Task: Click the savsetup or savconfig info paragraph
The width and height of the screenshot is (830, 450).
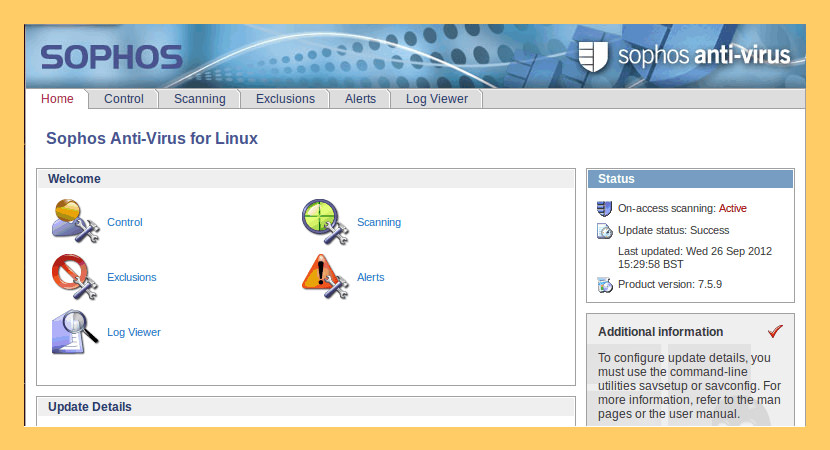Action: coord(690,386)
